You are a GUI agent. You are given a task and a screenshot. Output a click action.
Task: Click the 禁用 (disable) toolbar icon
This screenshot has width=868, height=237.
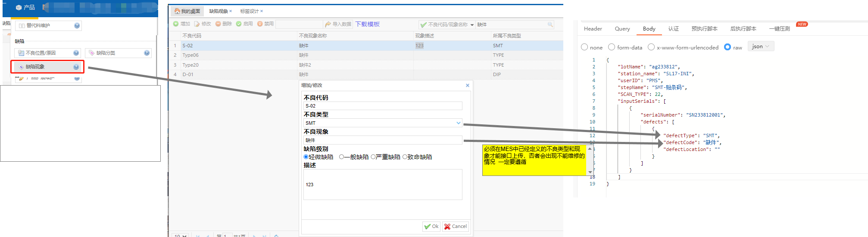tap(260, 24)
